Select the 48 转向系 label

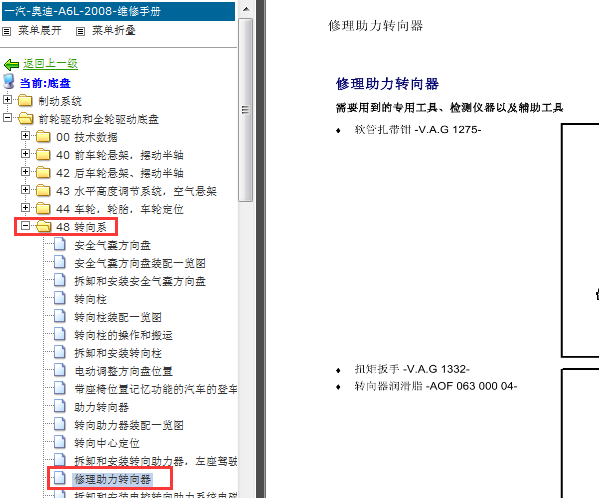(x=81, y=227)
